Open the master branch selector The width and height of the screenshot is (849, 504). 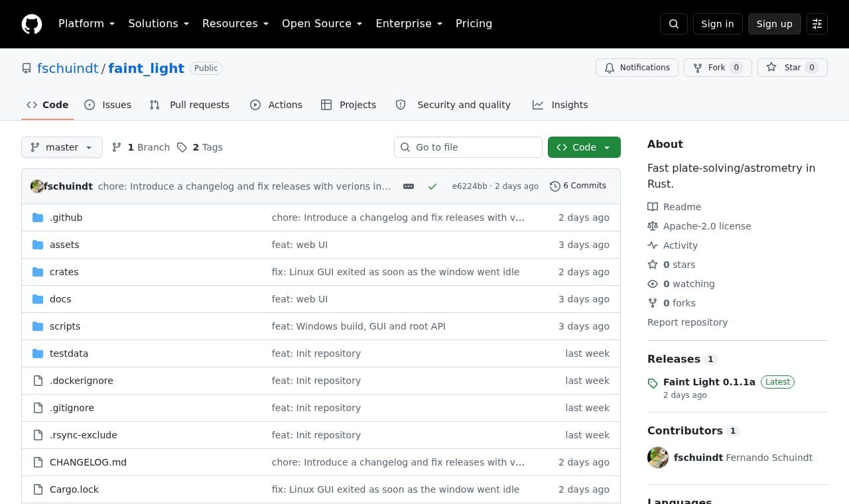[62, 147]
